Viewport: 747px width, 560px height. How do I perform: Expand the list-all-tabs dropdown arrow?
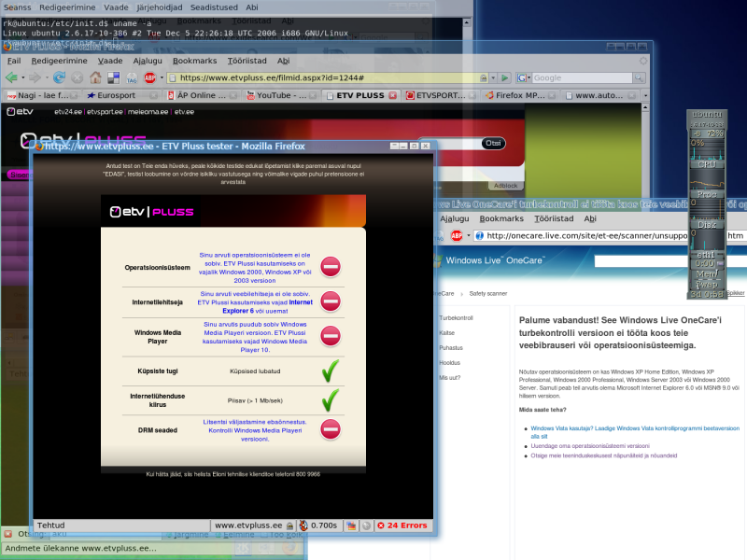(645, 95)
